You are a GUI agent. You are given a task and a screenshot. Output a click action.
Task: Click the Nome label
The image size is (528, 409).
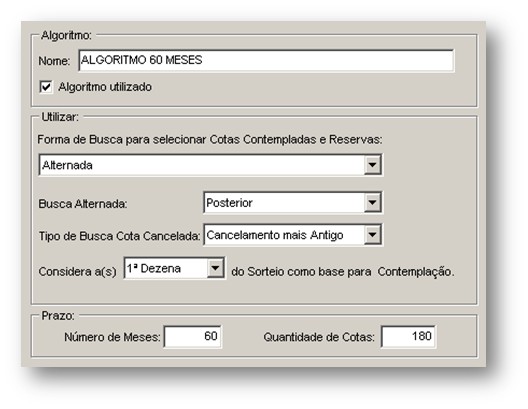(x=54, y=61)
